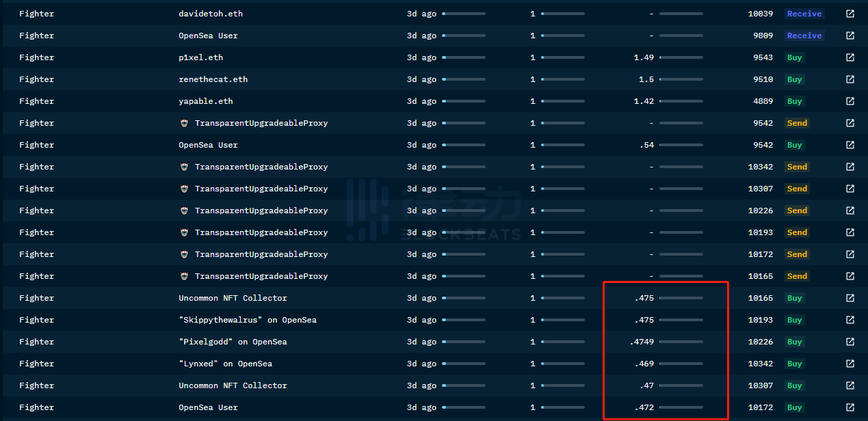Open Uncommon NFT Collector in 10165 row

233,298
